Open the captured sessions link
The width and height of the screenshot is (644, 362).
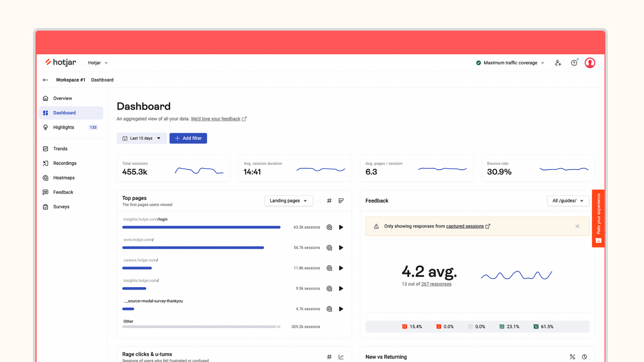coord(465,226)
